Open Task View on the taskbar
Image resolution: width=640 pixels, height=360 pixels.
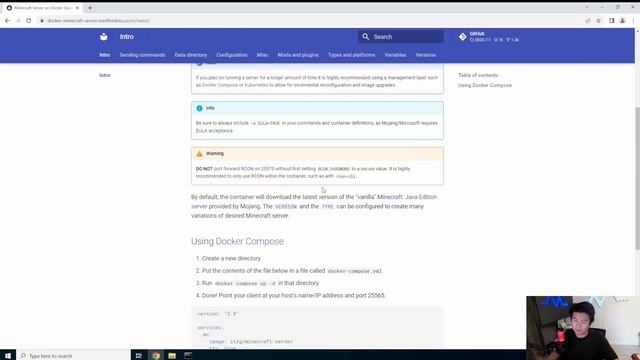(x=138, y=356)
